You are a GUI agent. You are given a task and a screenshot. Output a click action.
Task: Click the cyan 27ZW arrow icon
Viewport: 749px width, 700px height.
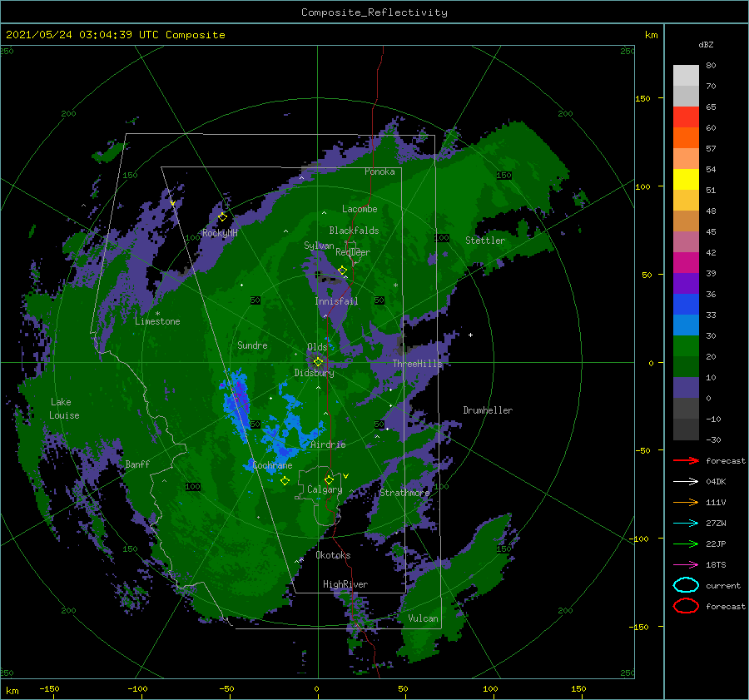(686, 524)
